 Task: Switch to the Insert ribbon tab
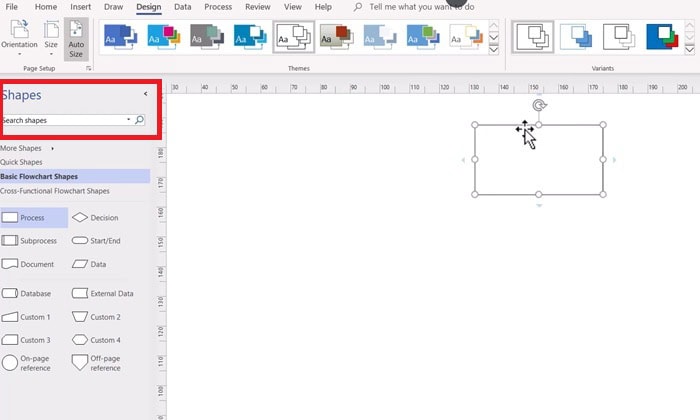[80, 7]
